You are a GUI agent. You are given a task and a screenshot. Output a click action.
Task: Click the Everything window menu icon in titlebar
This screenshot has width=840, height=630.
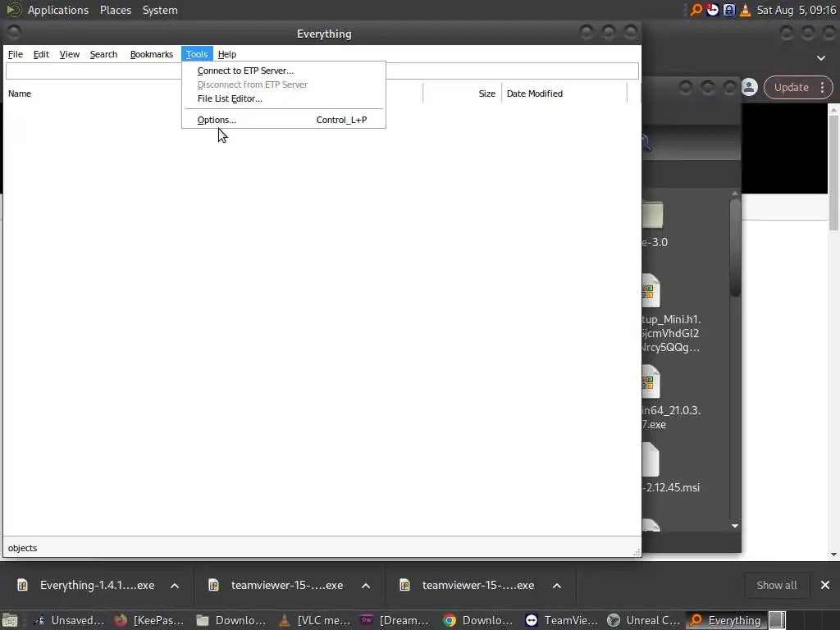(14, 33)
